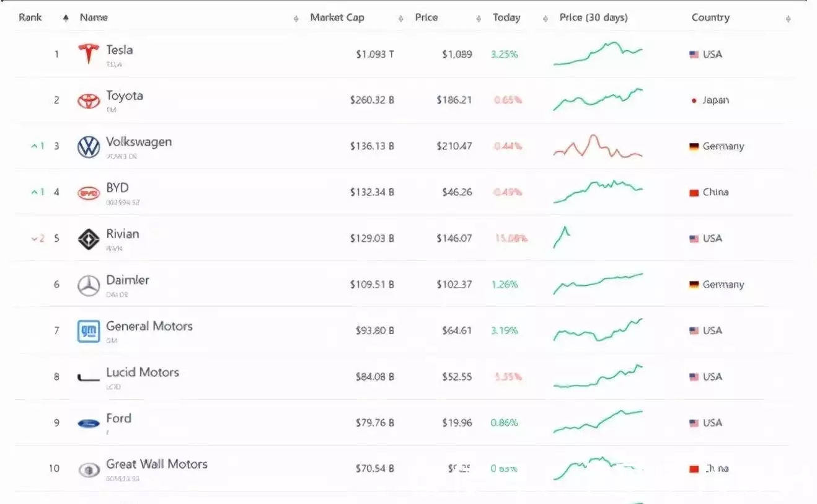Sort table by Country column header
Screen dimensions: 817x504
710,17
